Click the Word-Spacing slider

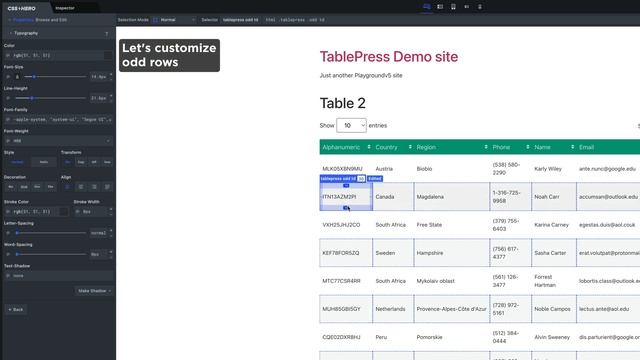(51, 254)
